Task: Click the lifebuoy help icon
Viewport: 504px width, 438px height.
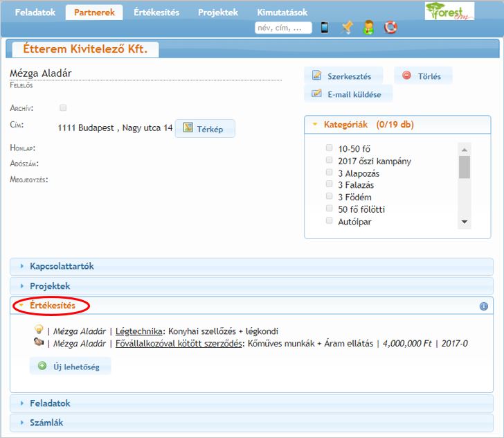Action: (x=391, y=28)
